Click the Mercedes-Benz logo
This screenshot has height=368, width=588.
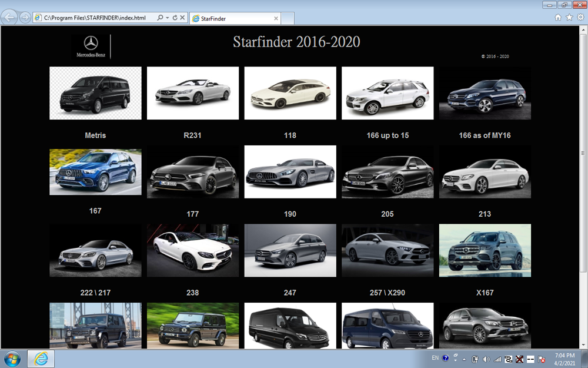point(91,47)
